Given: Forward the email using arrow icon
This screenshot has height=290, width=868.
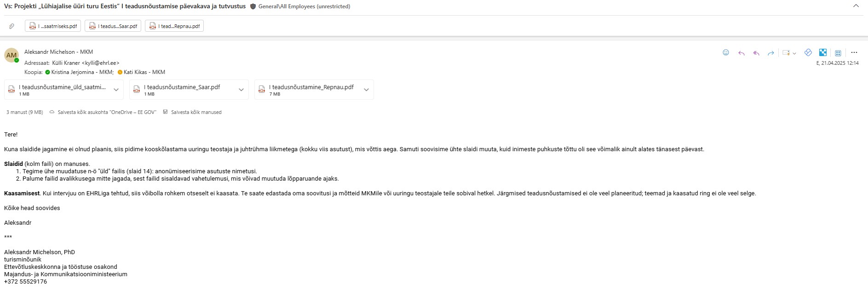Looking at the screenshot, I should pos(771,53).
